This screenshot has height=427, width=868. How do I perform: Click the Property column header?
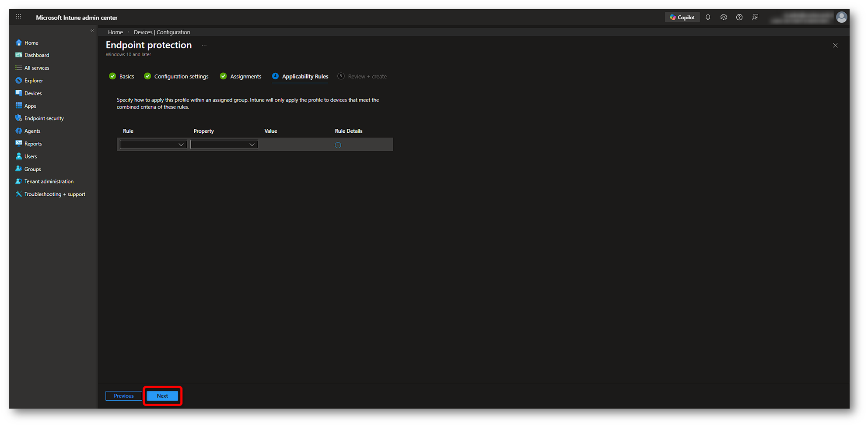[x=203, y=131]
